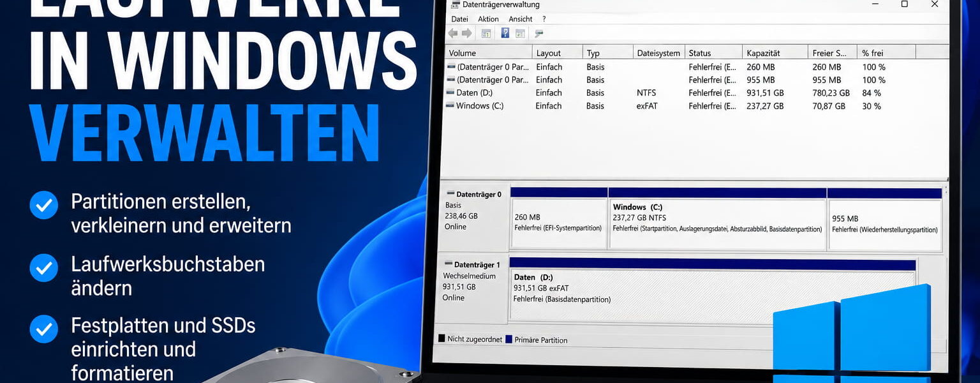Sort by the Kapazität column header
Screen dimensions: 980x383
click(x=775, y=53)
